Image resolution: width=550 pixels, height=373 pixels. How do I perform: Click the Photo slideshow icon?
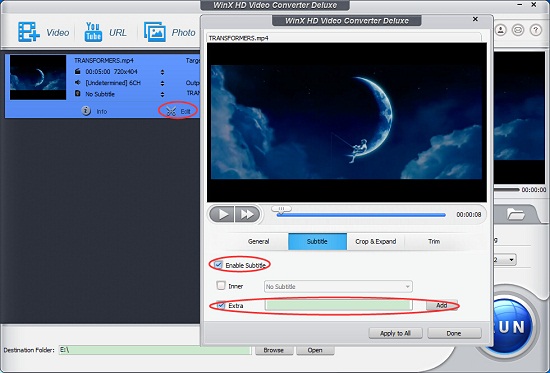pos(155,32)
